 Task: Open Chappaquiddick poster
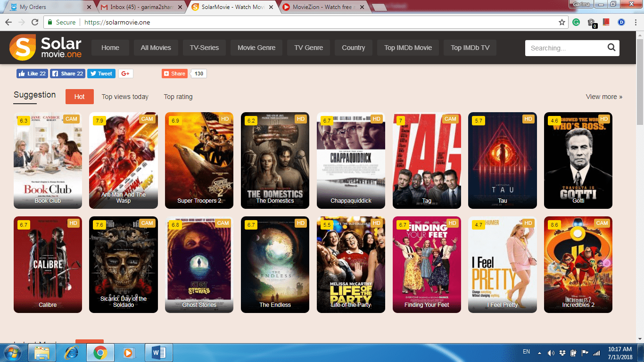pos(351,160)
